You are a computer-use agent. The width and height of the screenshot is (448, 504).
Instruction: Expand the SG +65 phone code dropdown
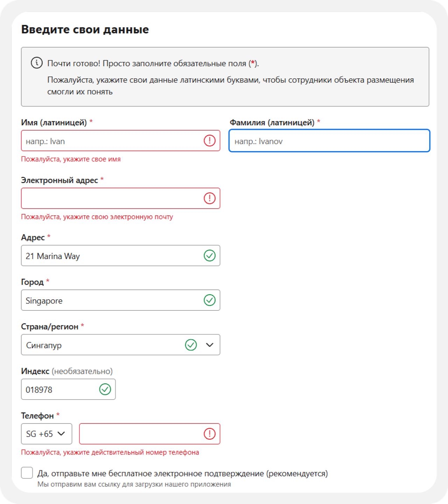[x=47, y=434]
